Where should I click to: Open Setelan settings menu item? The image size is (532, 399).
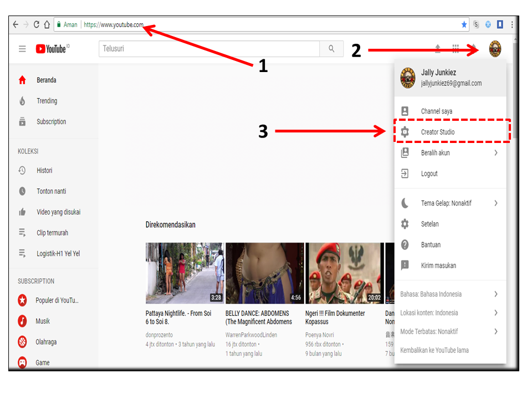click(x=450, y=224)
